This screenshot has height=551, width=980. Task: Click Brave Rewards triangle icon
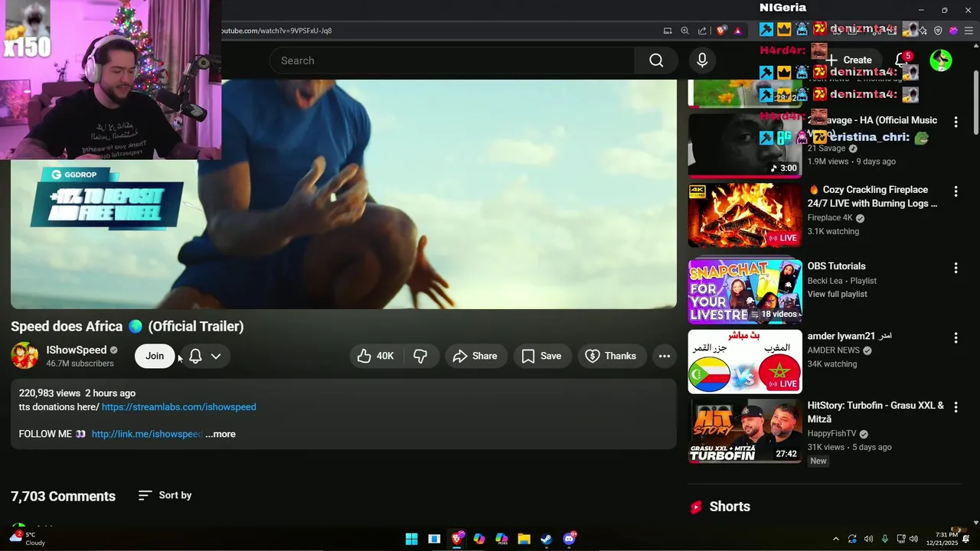pyautogui.click(x=738, y=31)
